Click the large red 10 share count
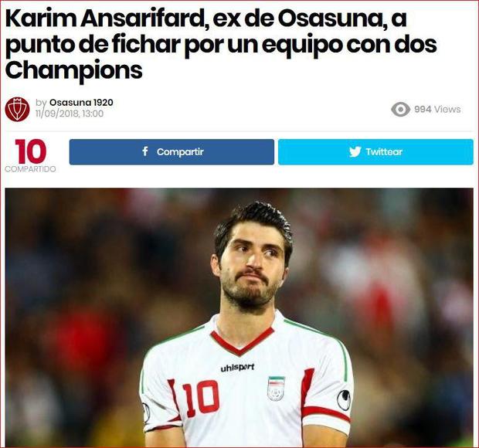This screenshot has width=479, height=448. click(30, 151)
